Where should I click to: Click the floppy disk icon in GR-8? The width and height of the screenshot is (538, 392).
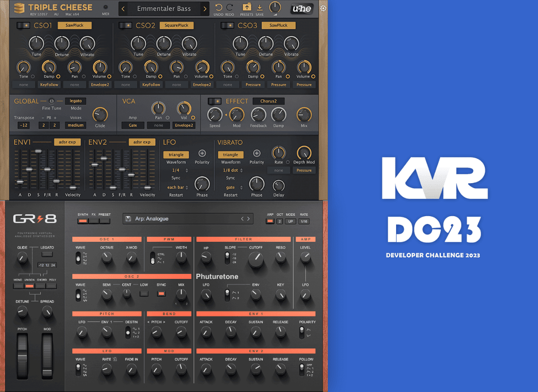click(129, 219)
